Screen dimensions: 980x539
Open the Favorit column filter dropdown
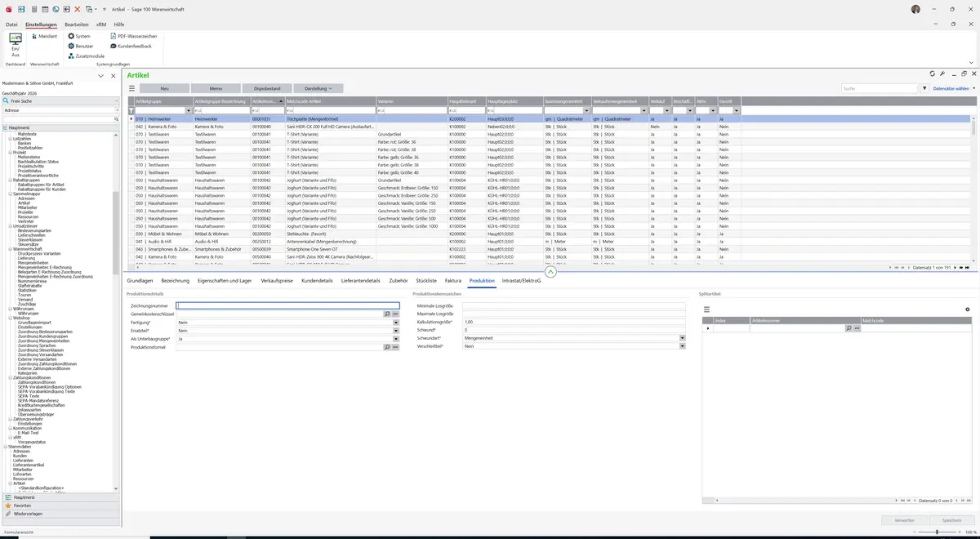coord(737,110)
